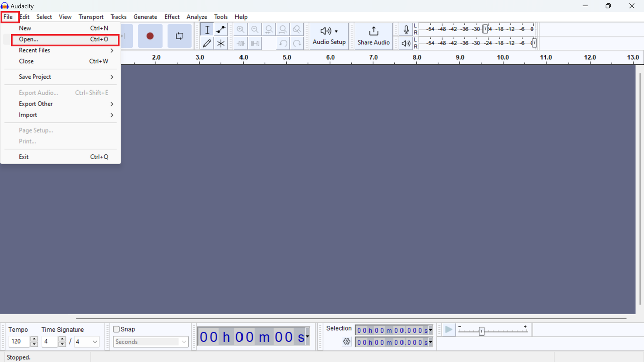Activate the Multi-tool
Image resolution: width=644 pixels, height=362 pixels.
[x=221, y=43]
